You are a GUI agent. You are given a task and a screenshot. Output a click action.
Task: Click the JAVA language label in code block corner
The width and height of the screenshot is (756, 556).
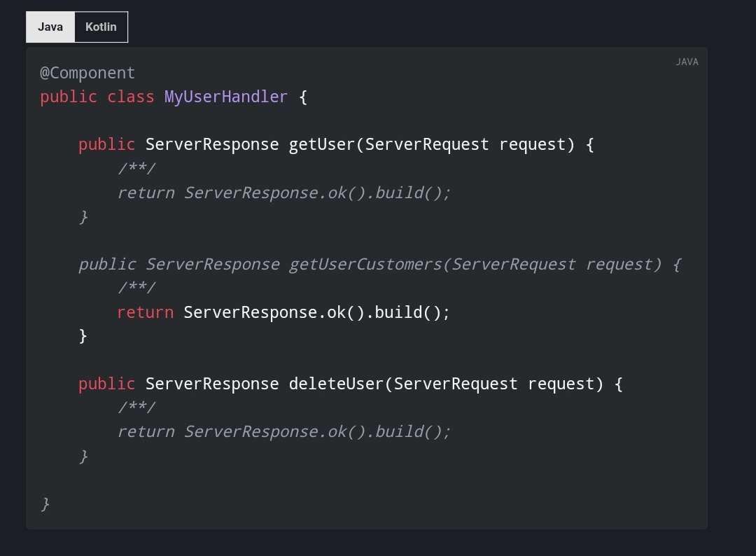(x=687, y=62)
